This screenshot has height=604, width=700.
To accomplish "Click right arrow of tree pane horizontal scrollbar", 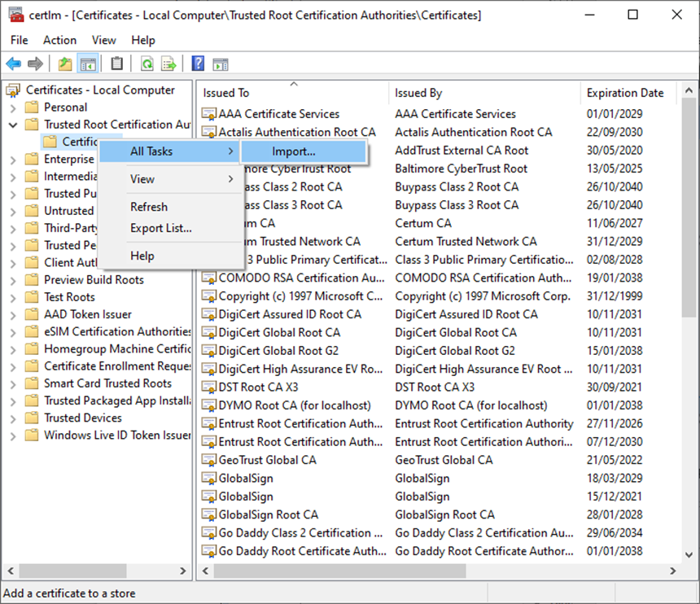I will pyautogui.click(x=182, y=571).
